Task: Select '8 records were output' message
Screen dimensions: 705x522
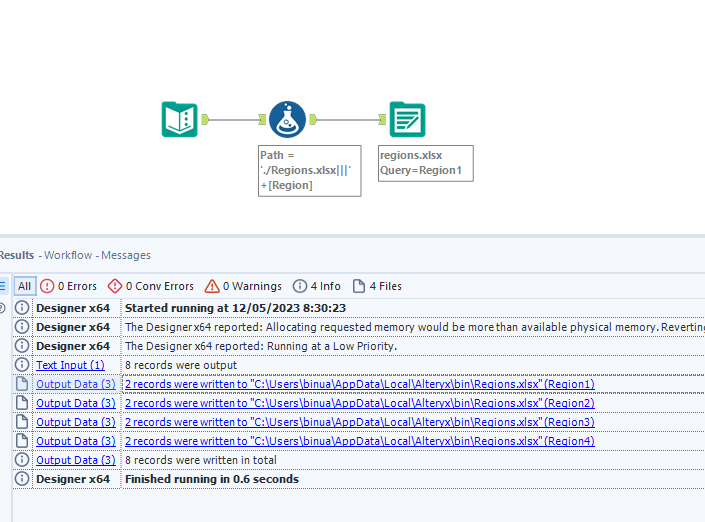Action: pos(181,365)
